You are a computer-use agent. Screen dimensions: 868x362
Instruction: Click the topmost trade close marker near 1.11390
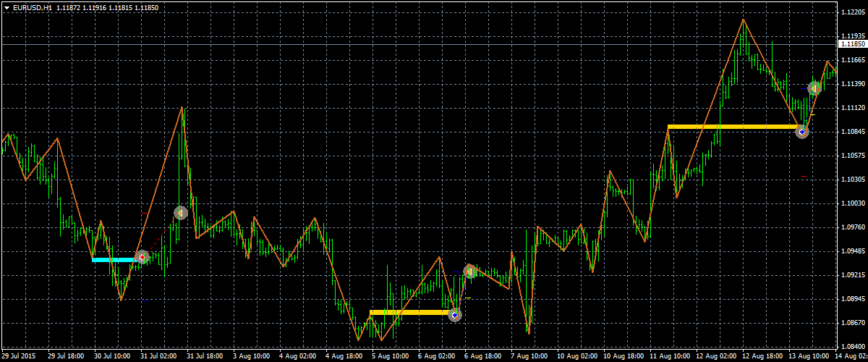(x=814, y=88)
